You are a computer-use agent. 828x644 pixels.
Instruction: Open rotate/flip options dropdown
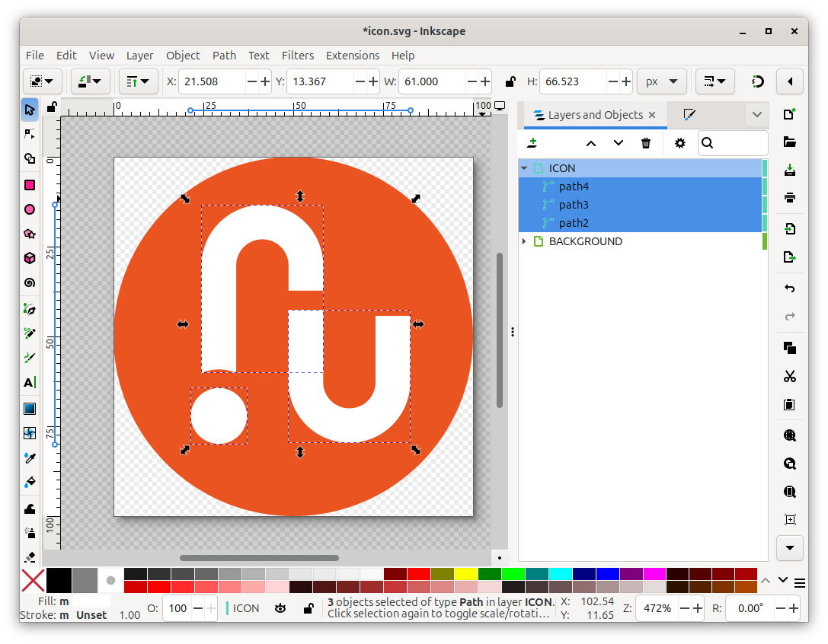tap(91, 81)
